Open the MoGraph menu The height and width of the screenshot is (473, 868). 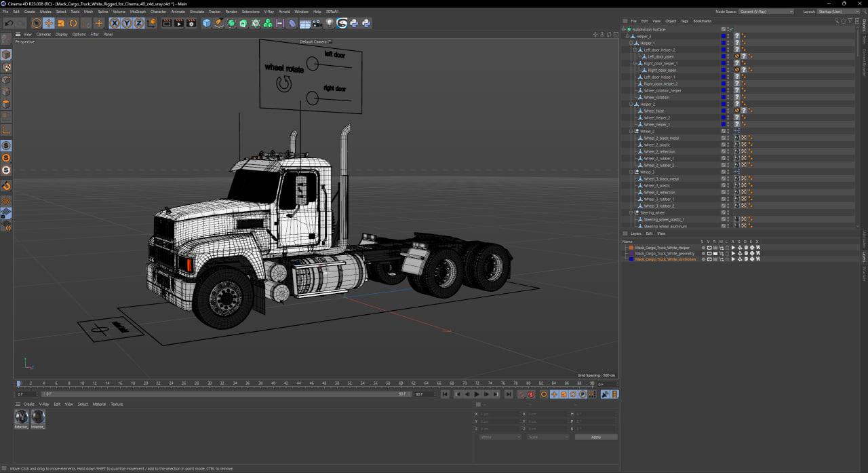click(x=138, y=12)
